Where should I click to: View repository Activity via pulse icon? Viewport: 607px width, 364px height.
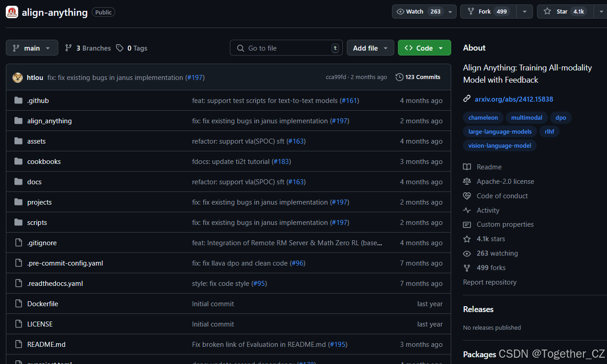[x=467, y=210]
